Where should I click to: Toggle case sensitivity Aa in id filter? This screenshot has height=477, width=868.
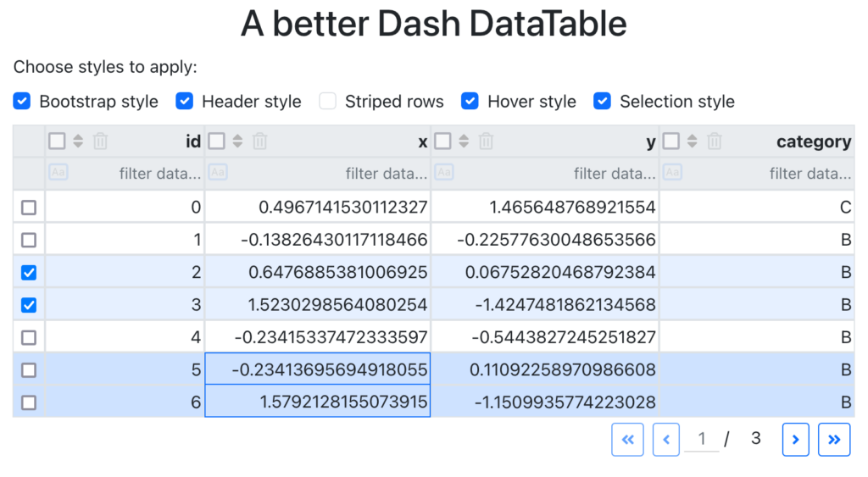click(x=58, y=172)
